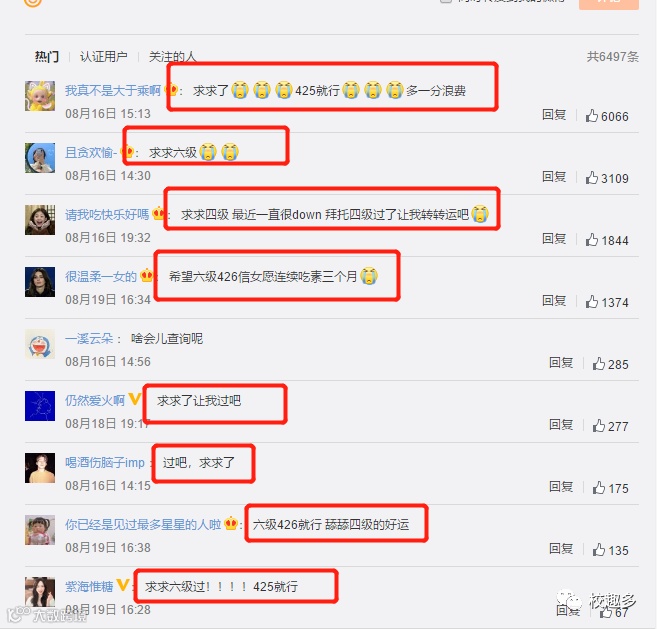
Task: Open user 很温柔一女的 profile link
Action: coord(101,277)
